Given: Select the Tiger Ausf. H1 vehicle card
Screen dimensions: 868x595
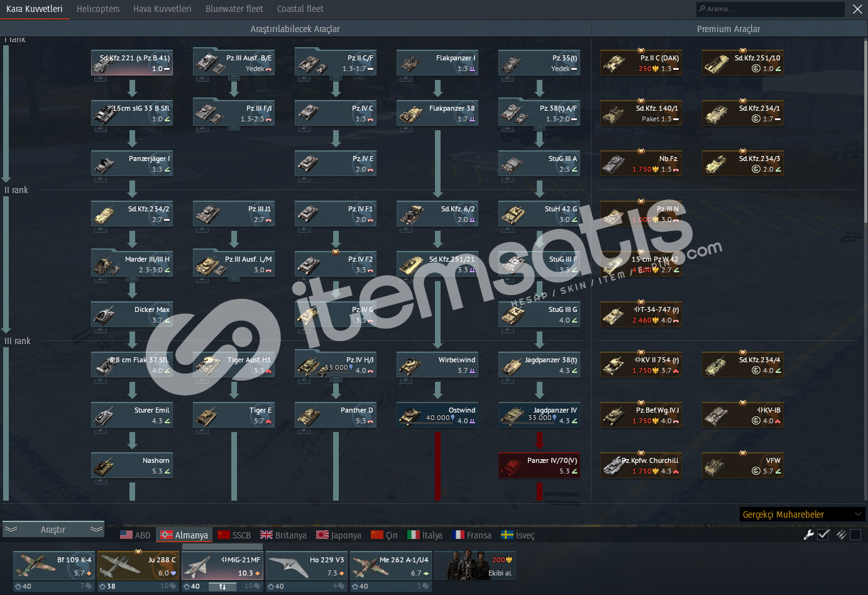Looking at the screenshot, I should 234,365.
